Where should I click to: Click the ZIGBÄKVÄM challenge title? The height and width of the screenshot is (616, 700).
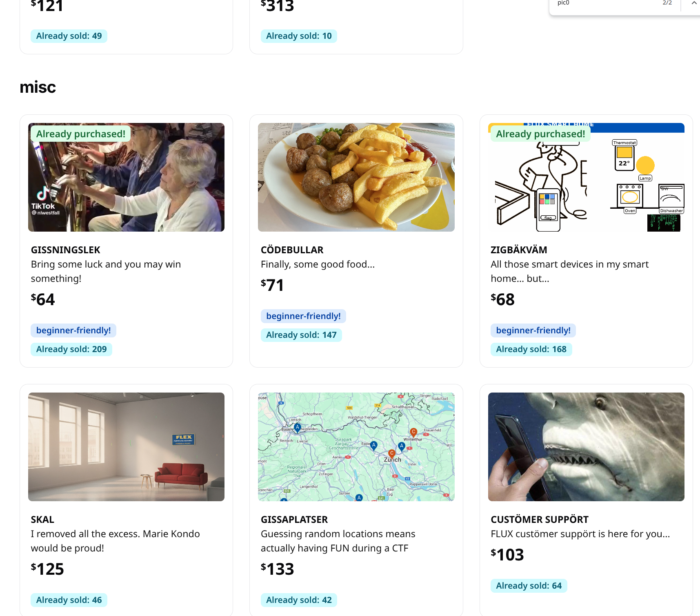(x=519, y=250)
